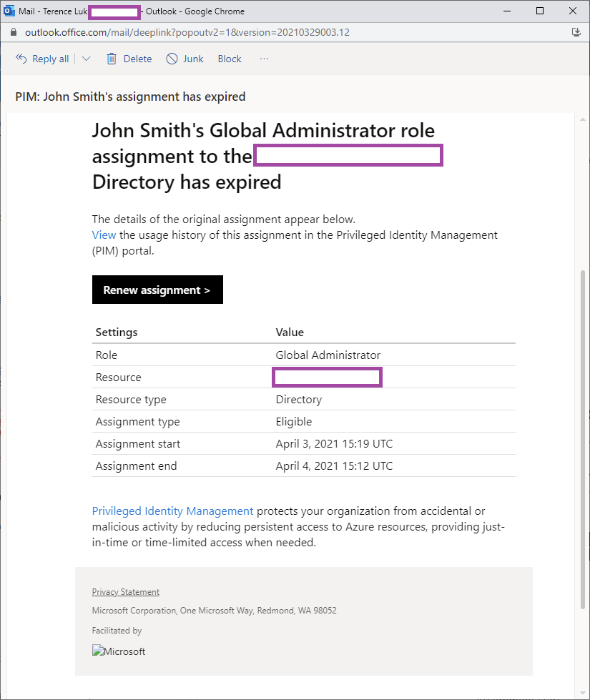Click the vertical scrollbar thumb
Image resolution: width=590 pixels, height=700 pixels.
pos(582,440)
